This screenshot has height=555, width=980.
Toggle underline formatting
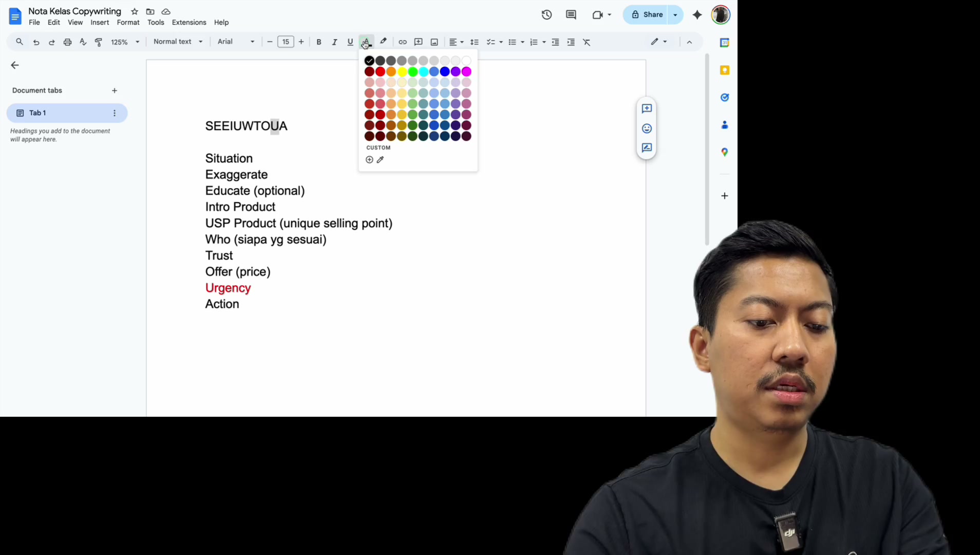350,42
